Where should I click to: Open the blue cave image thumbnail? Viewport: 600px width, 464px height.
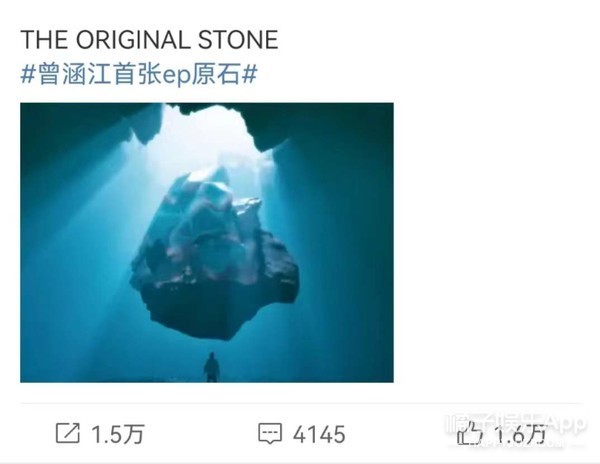(x=207, y=243)
